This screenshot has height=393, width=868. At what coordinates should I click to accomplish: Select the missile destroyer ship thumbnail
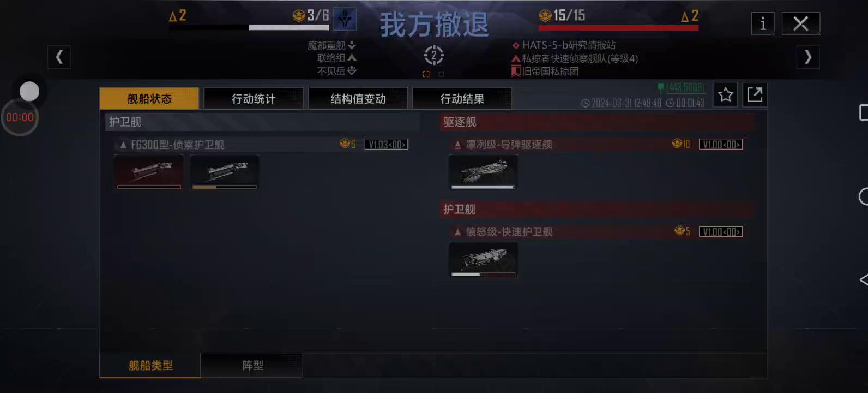(x=483, y=172)
